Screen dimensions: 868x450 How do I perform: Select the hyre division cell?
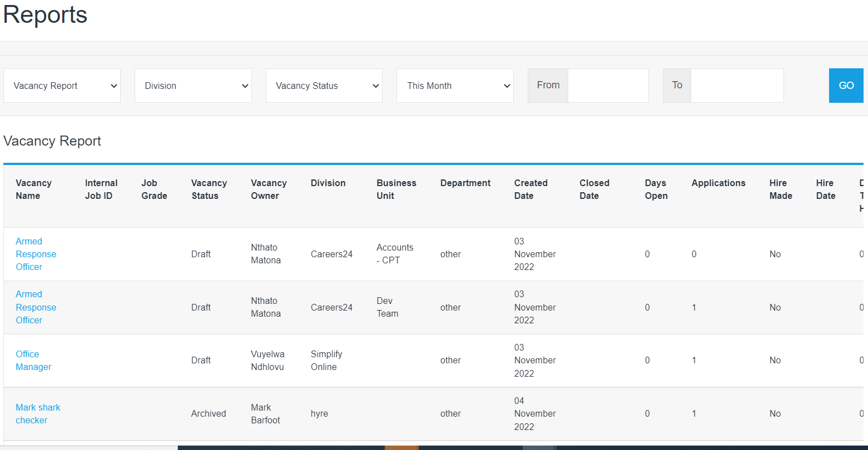(x=319, y=414)
